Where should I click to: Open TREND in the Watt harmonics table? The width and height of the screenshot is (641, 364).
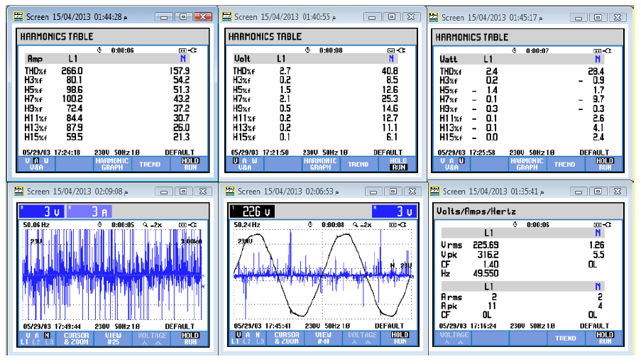(564, 164)
